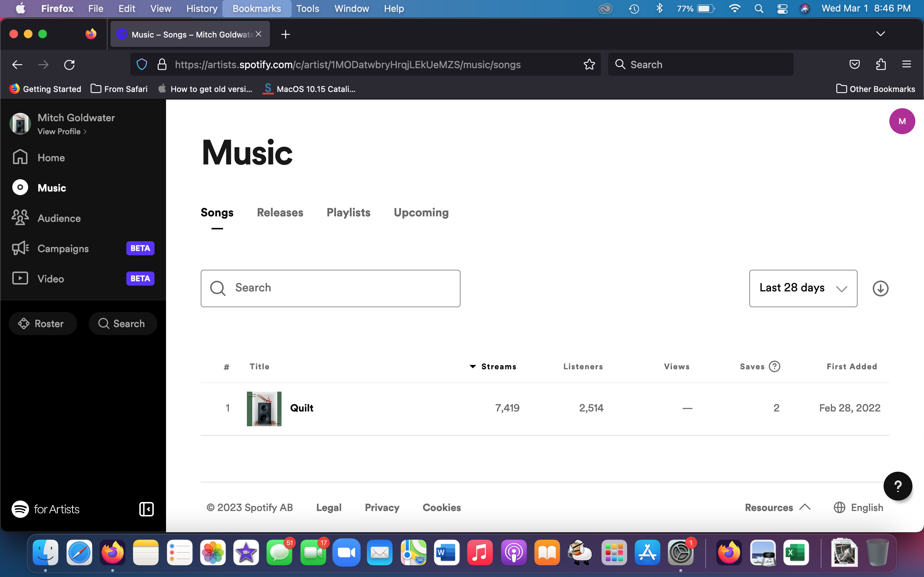Bookmark this page with the star icon
The height and width of the screenshot is (577, 924).
[589, 65]
